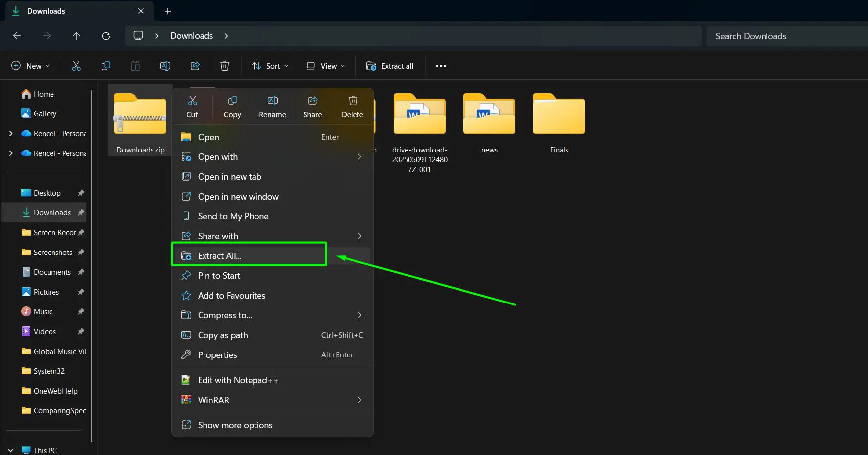868x455 pixels.
Task: Open the Sort dropdown in the toolbar
Action: click(270, 65)
